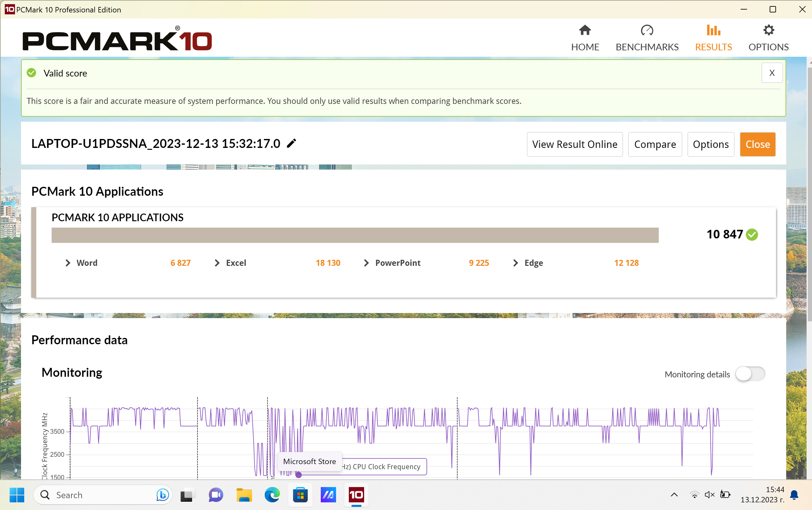The height and width of the screenshot is (510, 812).
Task: Select the RESULTS tab
Action: (x=713, y=38)
